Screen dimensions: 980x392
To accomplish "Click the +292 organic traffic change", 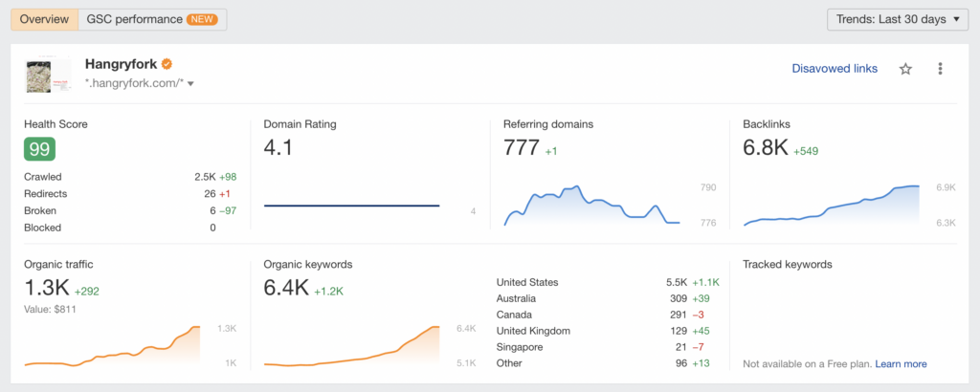I will tap(87, 291).
